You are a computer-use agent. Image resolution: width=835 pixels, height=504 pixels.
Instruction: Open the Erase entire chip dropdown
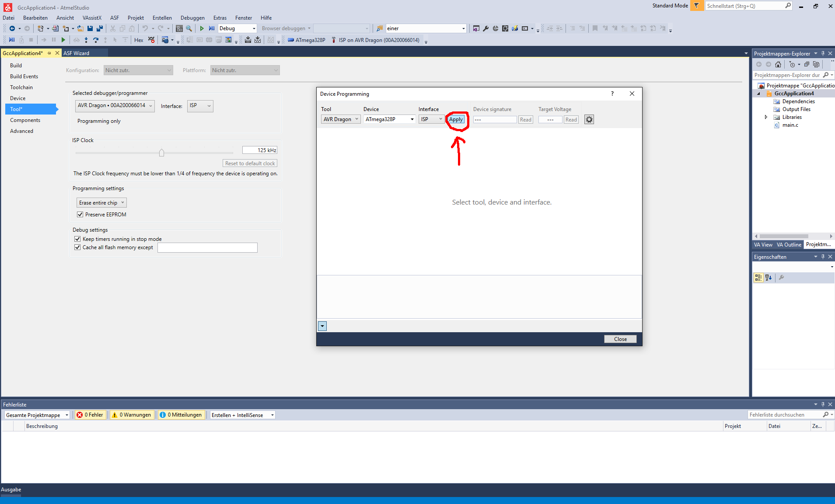(102, 203)
